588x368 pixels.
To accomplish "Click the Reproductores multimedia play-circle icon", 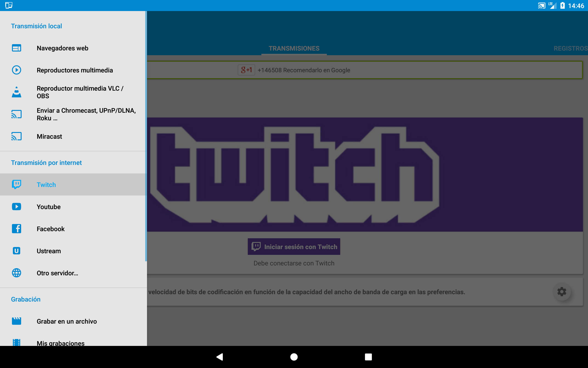I will [17, 70].
